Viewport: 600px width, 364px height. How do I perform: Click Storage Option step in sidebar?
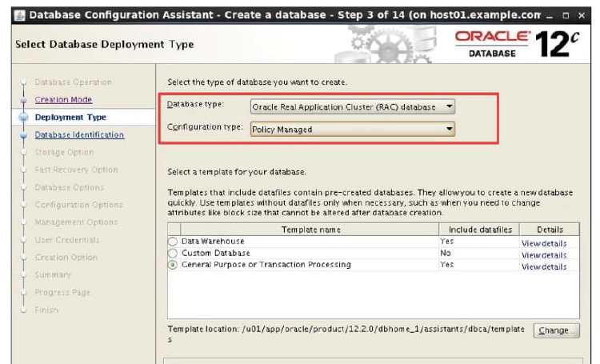click(64, 152)
